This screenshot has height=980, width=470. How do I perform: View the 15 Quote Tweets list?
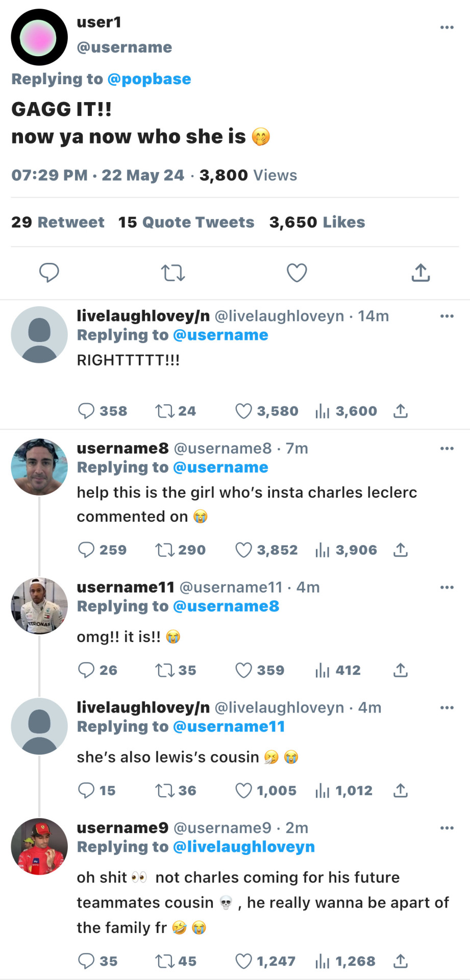186,223
